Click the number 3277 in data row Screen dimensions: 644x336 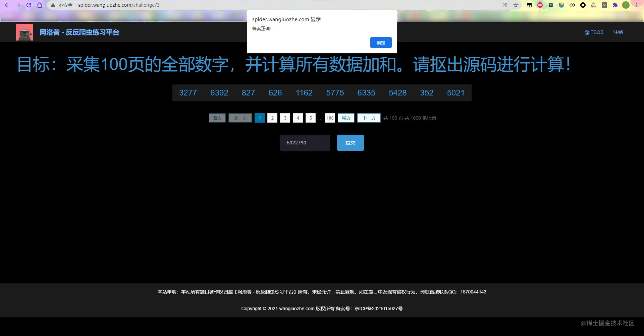point(188,93)
